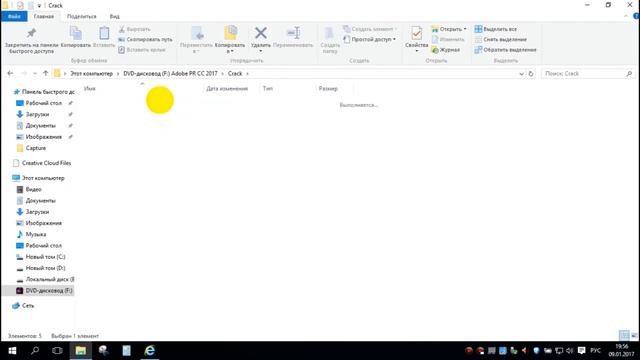Image resolution: width=640 pixels, height=360 pixels.
Task: Open the Файл menu tab
Action: (x=14, y=16)
